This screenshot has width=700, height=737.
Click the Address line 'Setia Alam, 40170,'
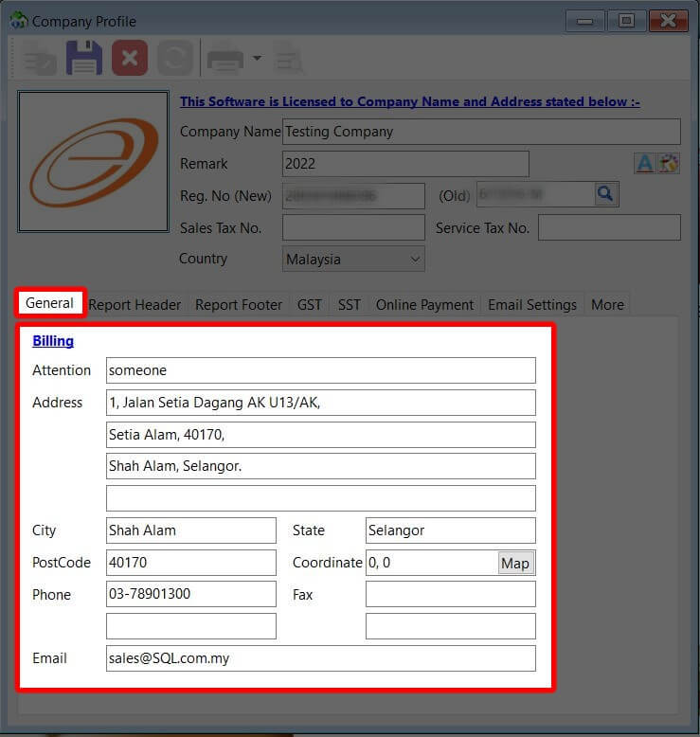point(320,434)
